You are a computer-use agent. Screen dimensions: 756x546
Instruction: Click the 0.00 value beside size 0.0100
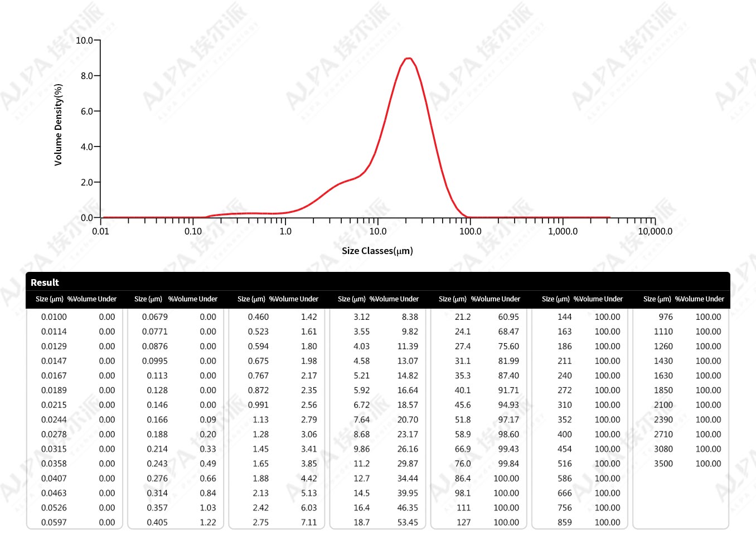click(x=107, y=317)
